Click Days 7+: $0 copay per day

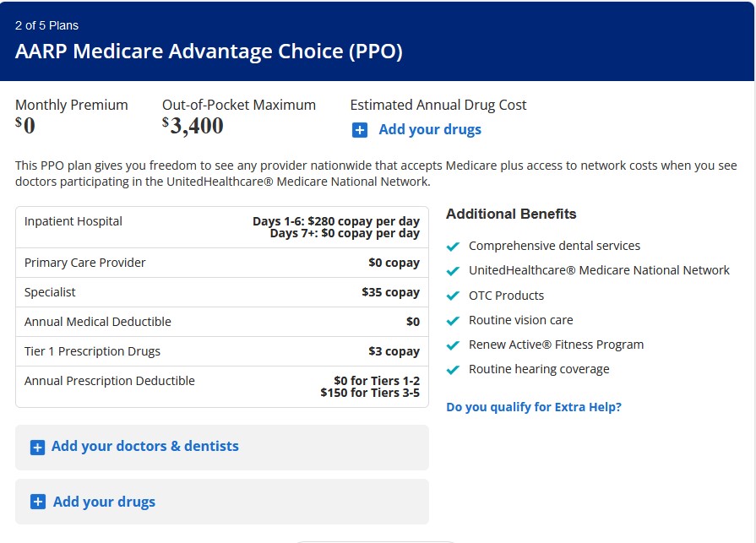(345, 233)
